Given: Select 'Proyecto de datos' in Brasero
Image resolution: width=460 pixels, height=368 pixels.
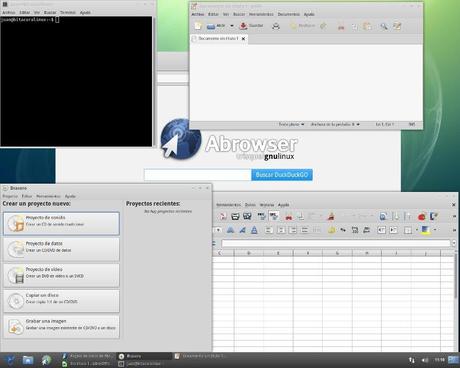Looking at the screenshot, I should [61, 249].
